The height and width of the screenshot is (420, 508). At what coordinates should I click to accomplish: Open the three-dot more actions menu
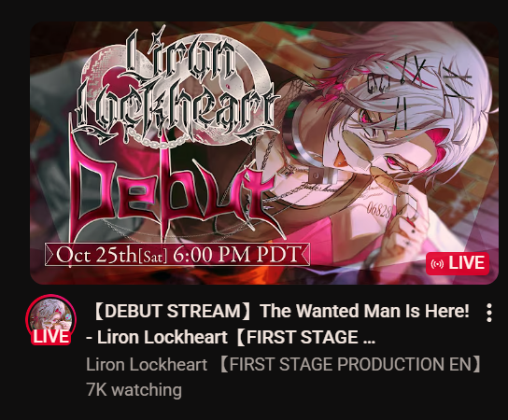click(489, 313)
